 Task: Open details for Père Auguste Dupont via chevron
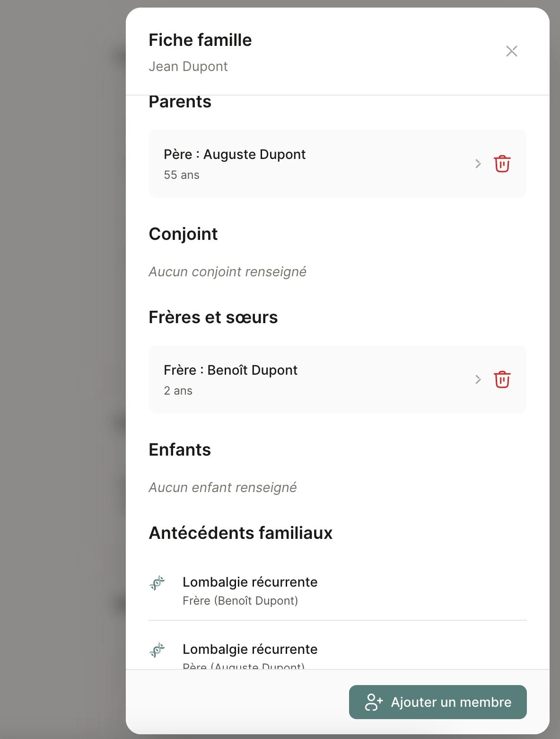coord(478,164)
